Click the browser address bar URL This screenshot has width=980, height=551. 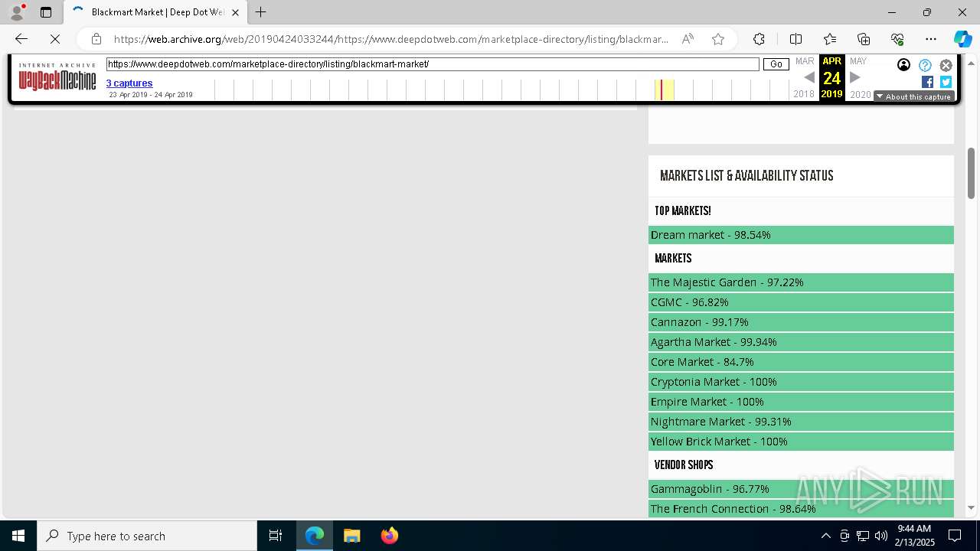click(390, 39)
